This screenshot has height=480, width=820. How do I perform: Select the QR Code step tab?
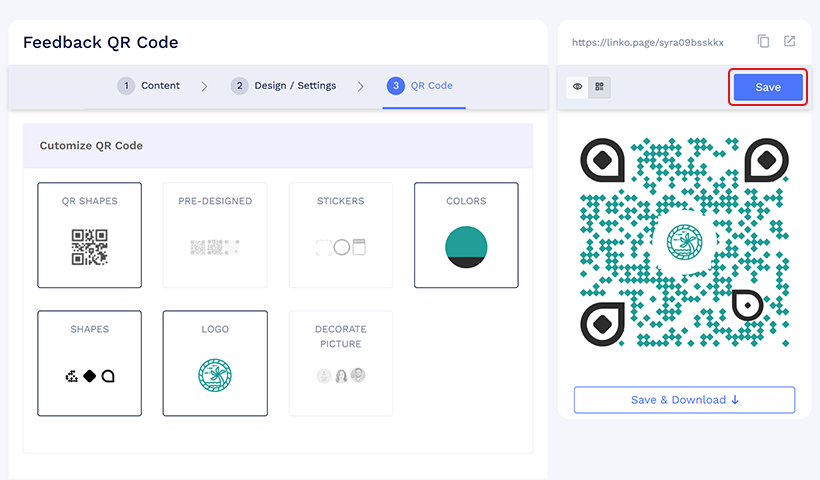click(x=421, y=86)
